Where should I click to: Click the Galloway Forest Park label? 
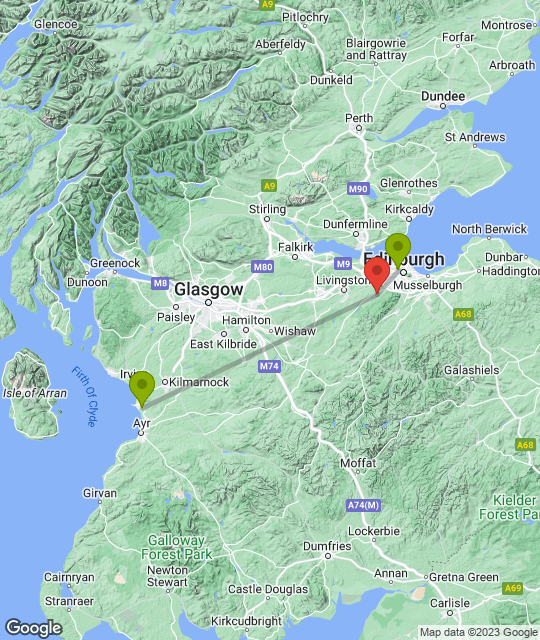pyautogui.click(x=176, y=547)
